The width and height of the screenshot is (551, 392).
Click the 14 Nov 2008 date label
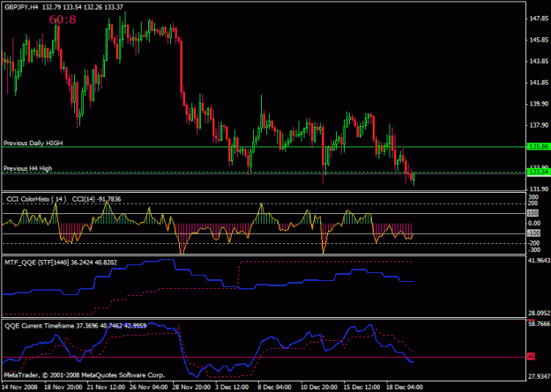(18, 387)
